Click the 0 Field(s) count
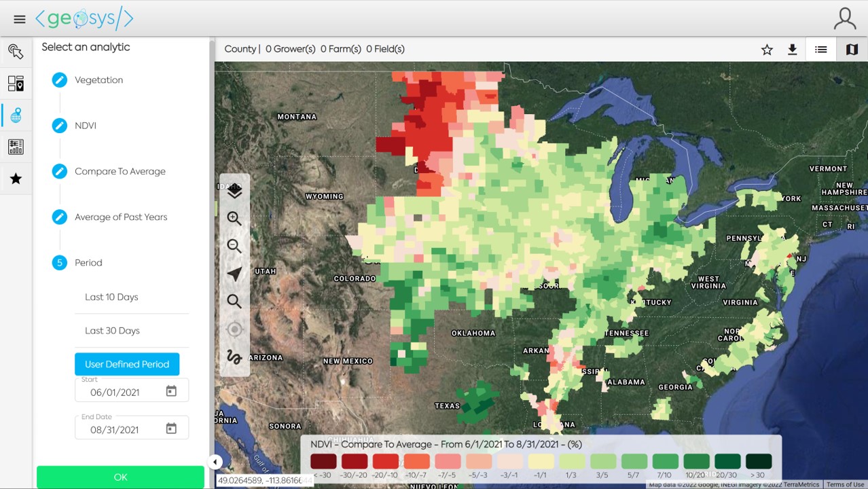Screen dimensions: 868x489 pos(385,49)
